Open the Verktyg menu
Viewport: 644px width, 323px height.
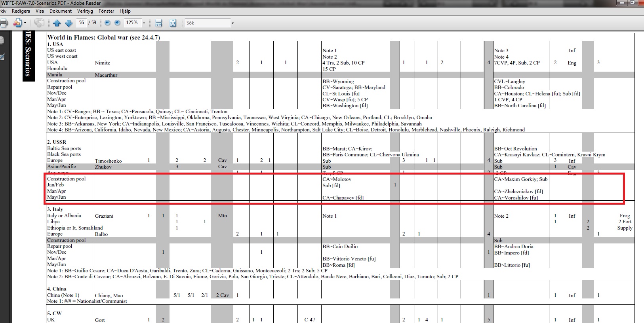click(x=85, y=11)
